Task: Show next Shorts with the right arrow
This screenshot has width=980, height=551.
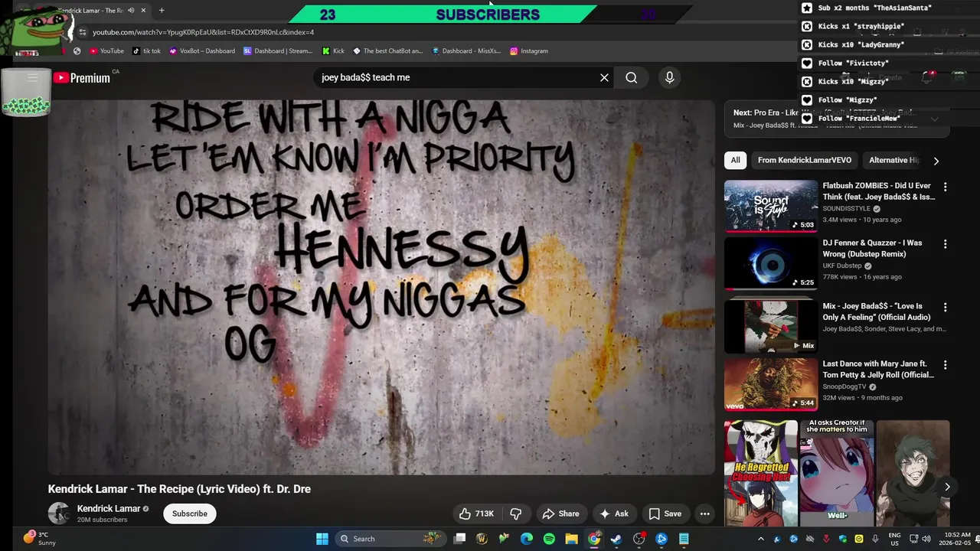Action: point(947,487)
